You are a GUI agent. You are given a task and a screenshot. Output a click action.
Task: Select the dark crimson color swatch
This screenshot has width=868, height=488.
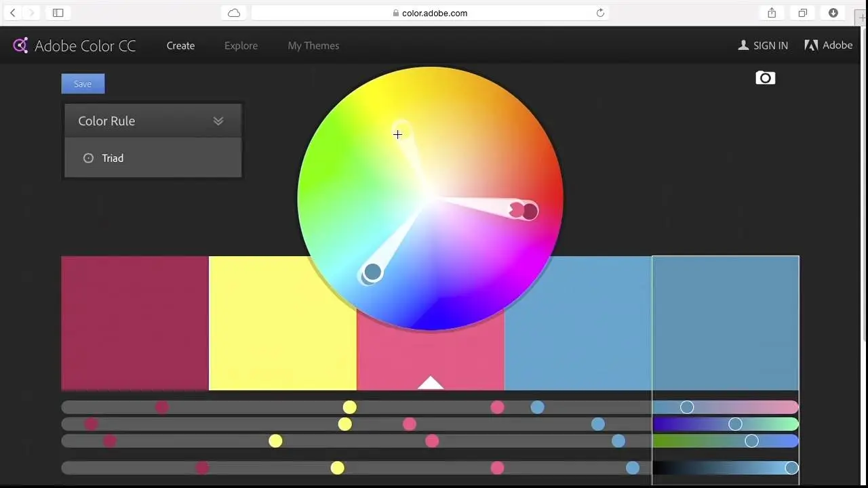pyautogui.click(x=135, y=323)
